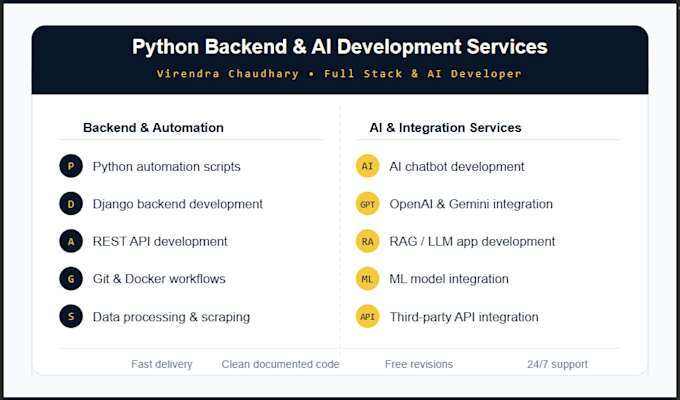Click the yellow RA icon for RAG
The image size is (680, 400).
[x=367, y=241]
